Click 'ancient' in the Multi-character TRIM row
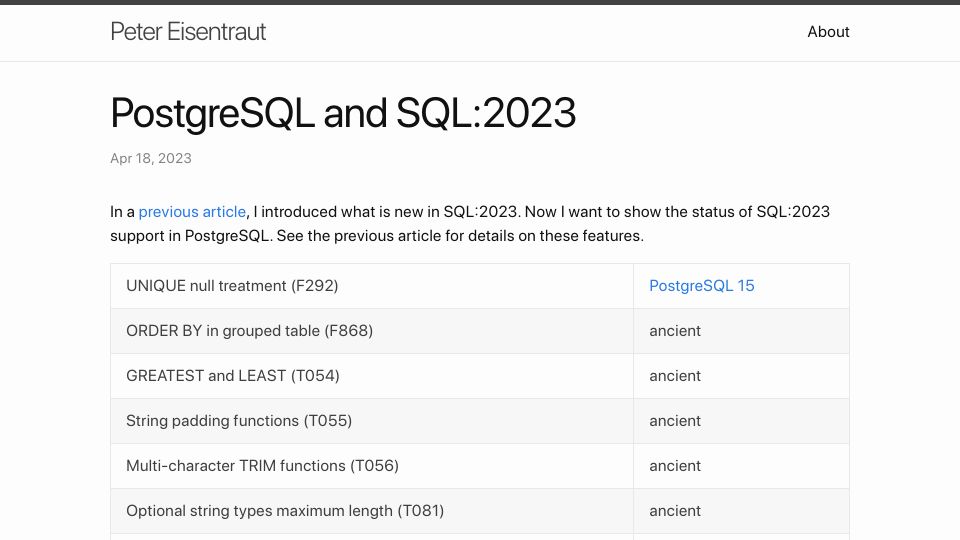 point(675,466)
